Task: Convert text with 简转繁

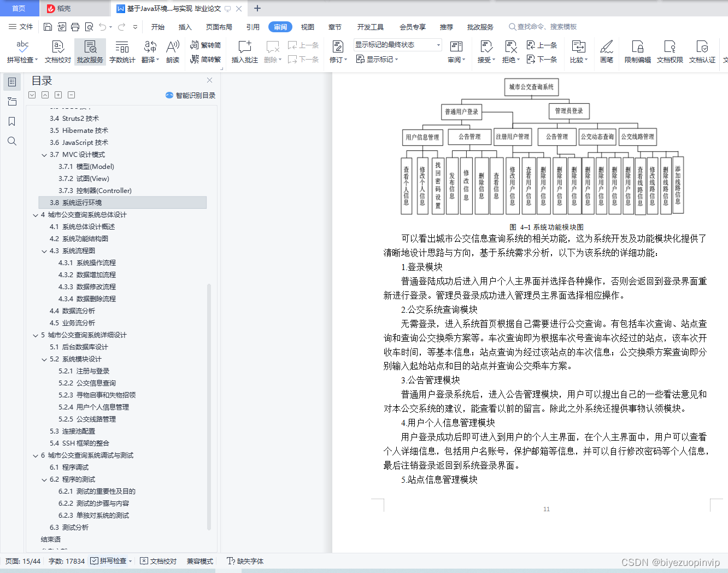Action: click(x=206, y=59)
